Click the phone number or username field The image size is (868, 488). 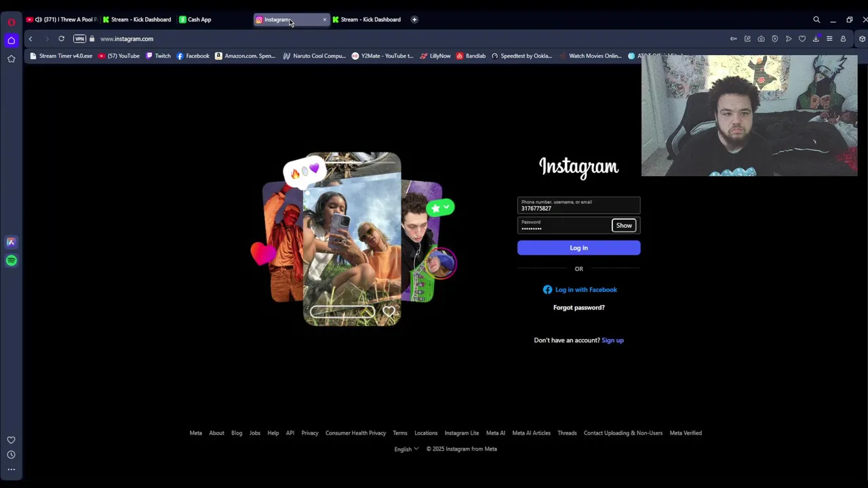[578, 205]
